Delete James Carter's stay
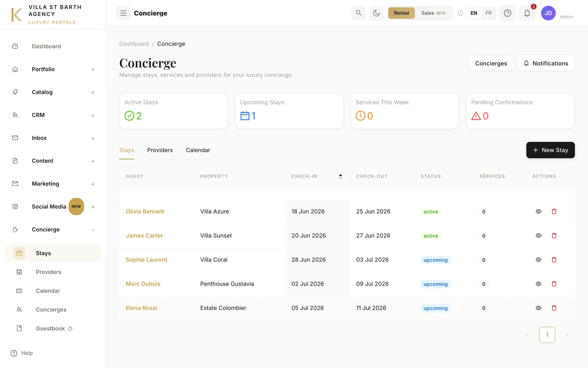 pyautogui.click(x=554, y=236)
